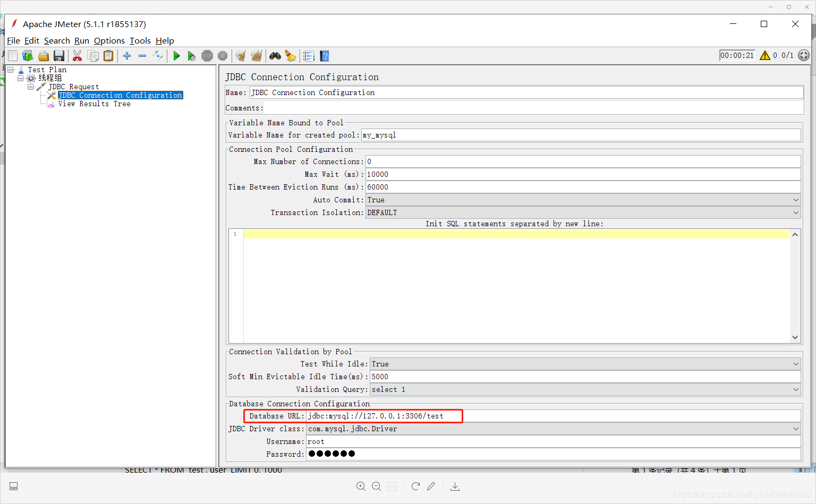Image resolution: width=816 pixels, height=504 pixels.
Task: Click the grey Shutdown X icon
Action: [223, 56]
